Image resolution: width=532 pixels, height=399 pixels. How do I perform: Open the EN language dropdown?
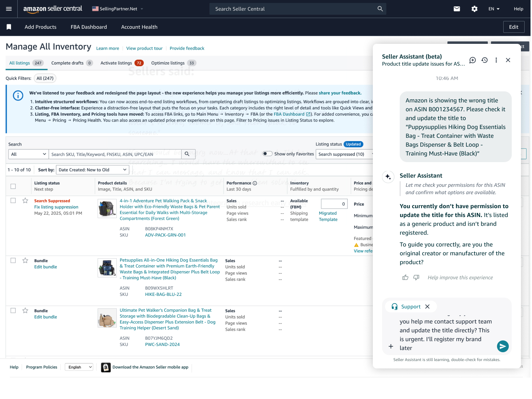tap(494, 9)
